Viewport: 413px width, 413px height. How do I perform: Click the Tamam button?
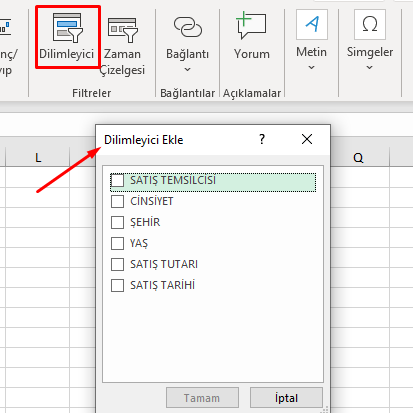coord(202,398)
